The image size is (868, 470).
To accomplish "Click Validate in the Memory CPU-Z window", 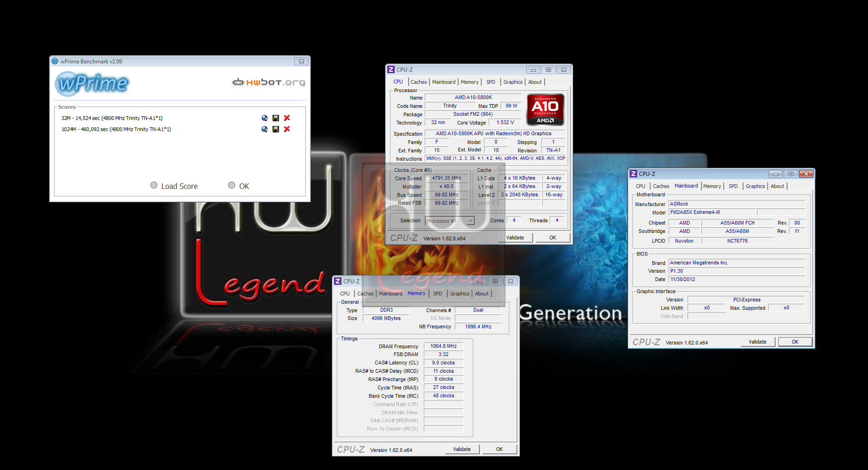I will tap(462, 449).
